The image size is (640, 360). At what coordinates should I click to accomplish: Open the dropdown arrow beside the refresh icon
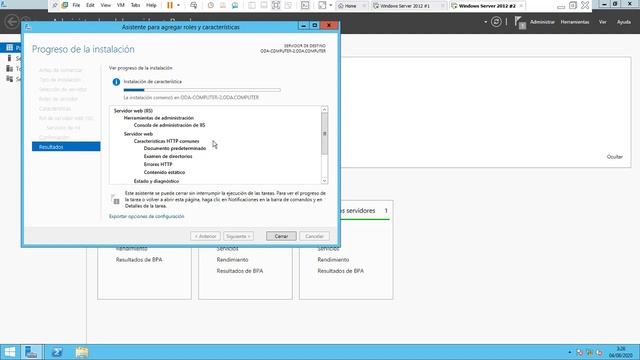point(486,22)
